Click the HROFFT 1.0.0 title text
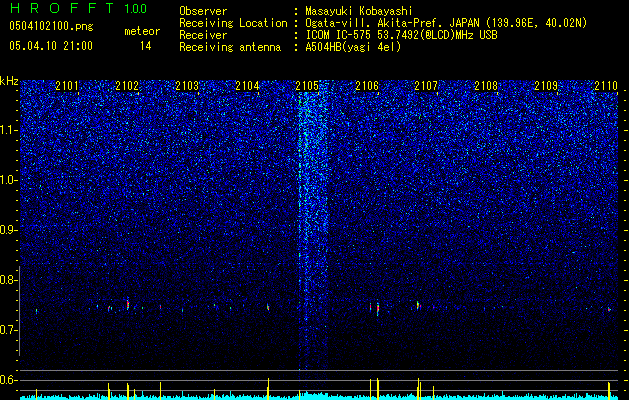The height and width of the screenshot is (400, 629). tap(78, 8)
